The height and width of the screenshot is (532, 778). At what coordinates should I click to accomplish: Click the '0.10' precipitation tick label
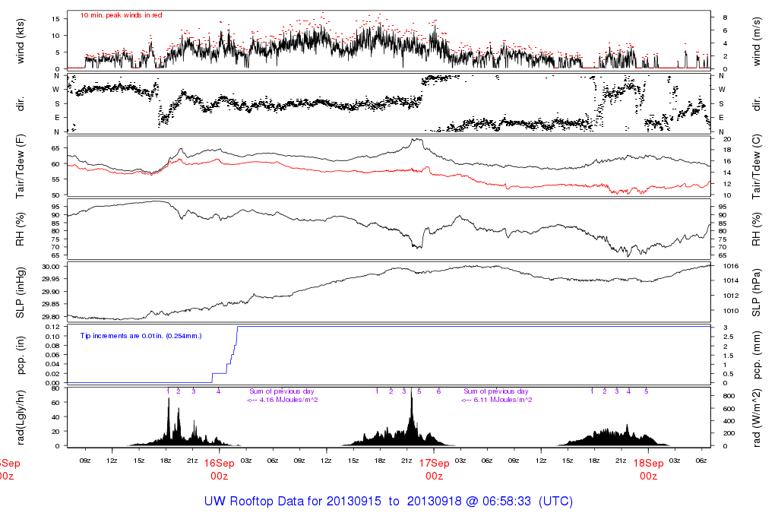(52, 336)
